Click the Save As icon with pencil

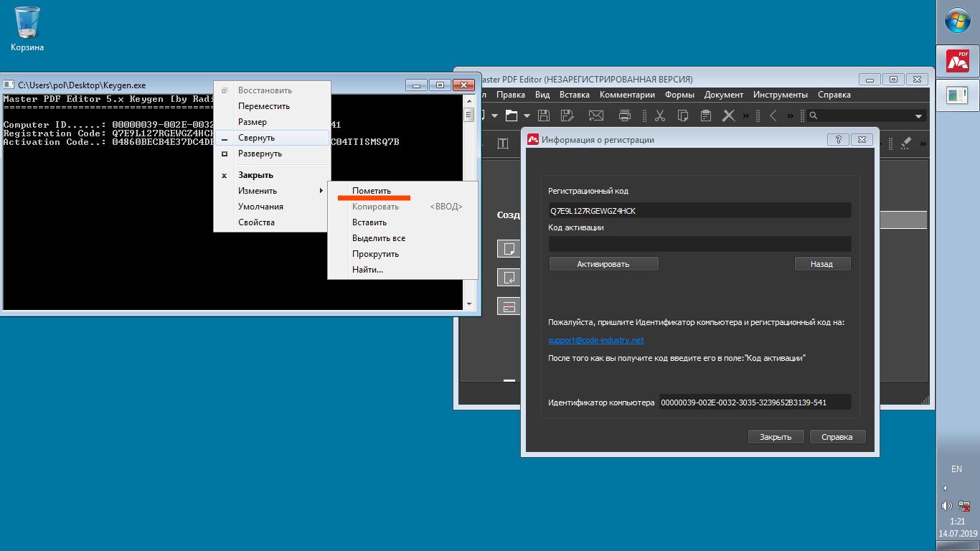[x=567, y=115]
